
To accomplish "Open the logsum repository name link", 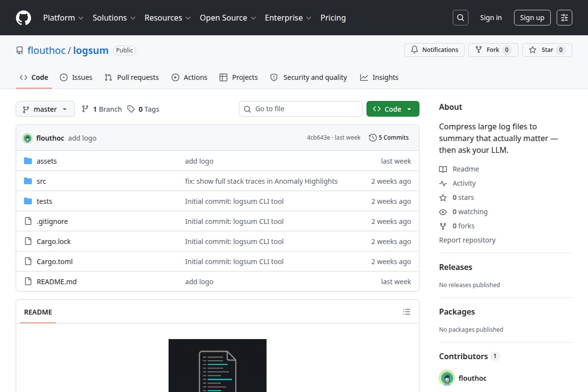I will [x=91, y=50].
